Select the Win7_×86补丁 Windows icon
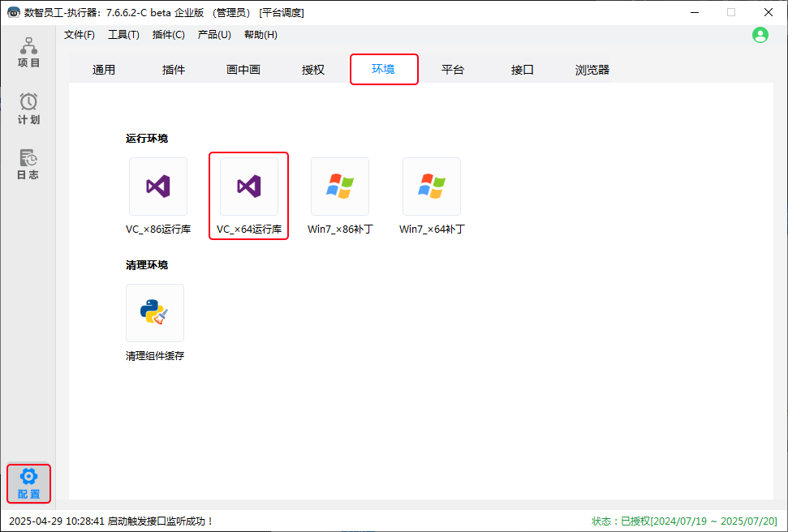Viewport: 788px width, 532px height. click(340, 187)
